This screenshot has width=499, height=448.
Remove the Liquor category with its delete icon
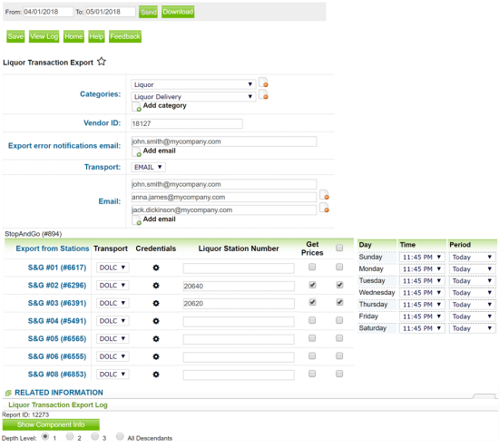point(263,83)
